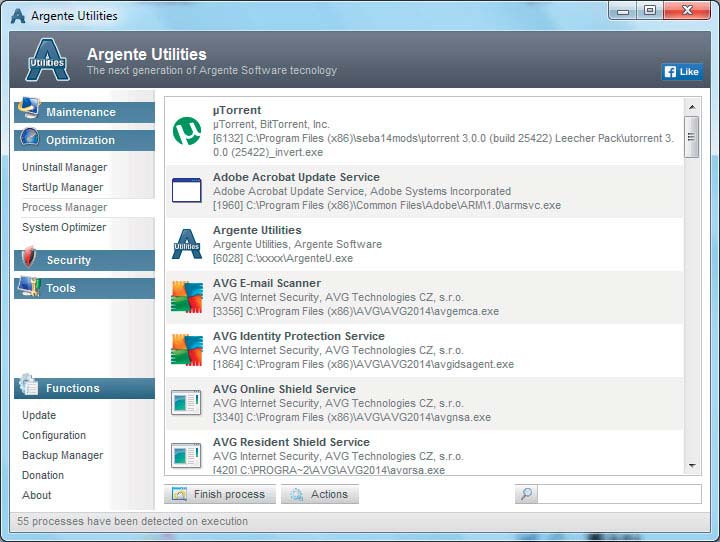Click the process list scrollbar thumb
Viewport: 720px width, 542px height.
pyautogui.click(x=692, y=137)
